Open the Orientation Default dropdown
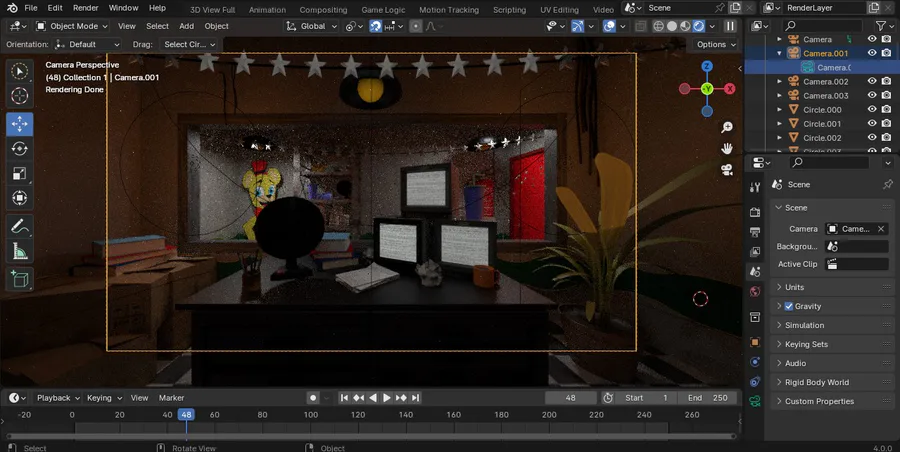Screen dimensions: 900x452 (88, 44)
